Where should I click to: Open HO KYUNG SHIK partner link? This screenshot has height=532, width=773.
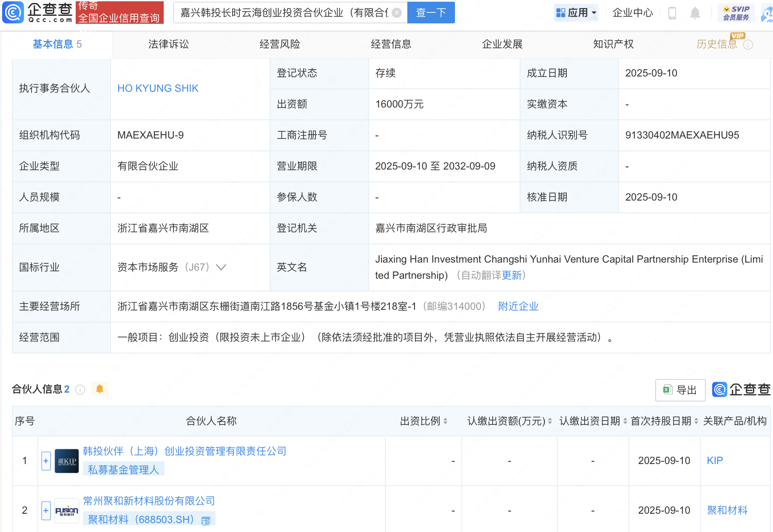coord(158,88)
